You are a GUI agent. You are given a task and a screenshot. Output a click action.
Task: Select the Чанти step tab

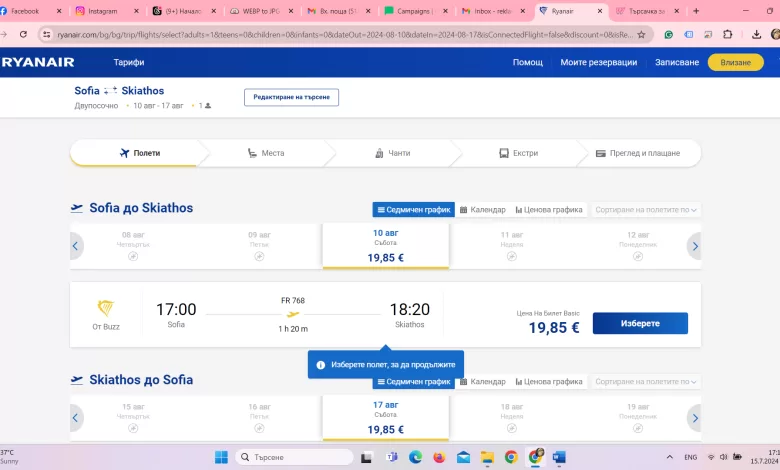click(x=392, y=153)
